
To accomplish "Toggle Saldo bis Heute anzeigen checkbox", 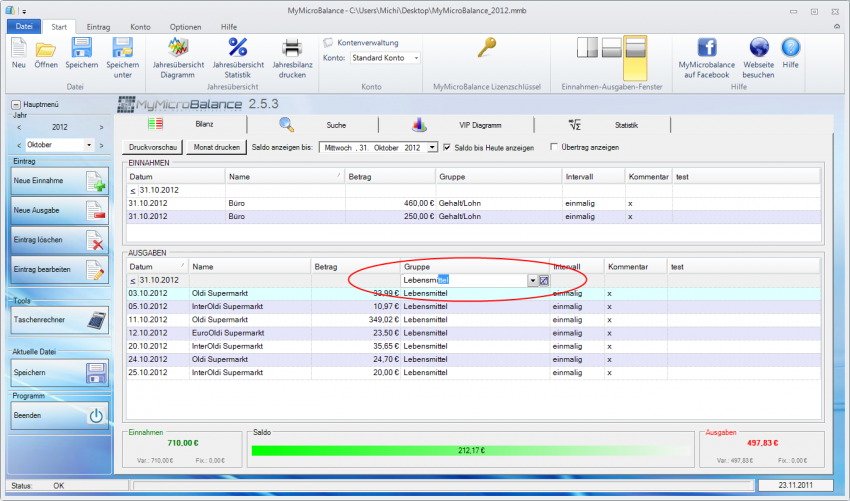I will 447,147.
